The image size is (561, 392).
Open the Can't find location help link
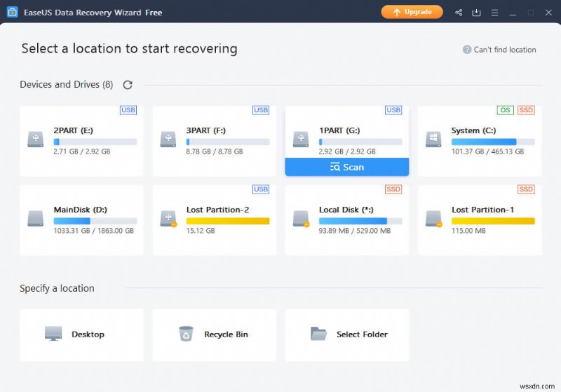pos(499,50)
